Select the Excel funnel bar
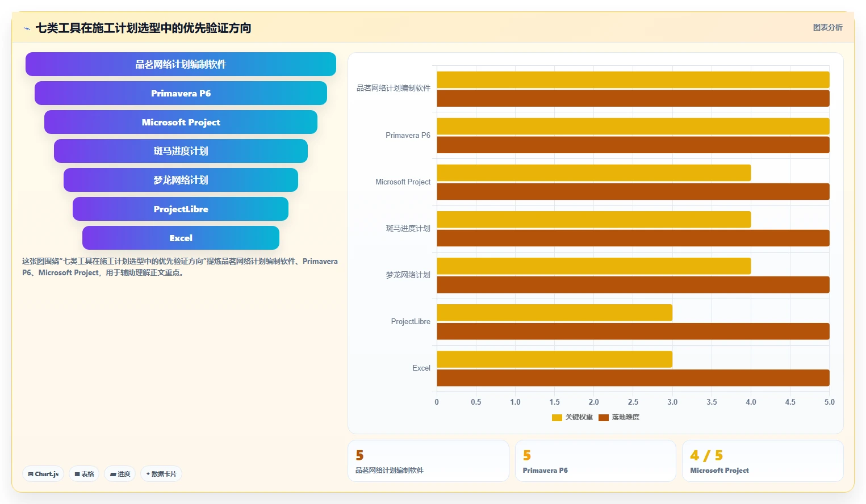This screenshot has height=504, width=866. tap(181, 238)
